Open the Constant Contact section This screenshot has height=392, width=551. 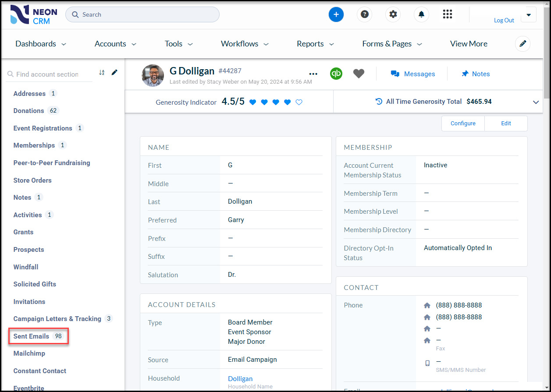[x=40, y=371]
